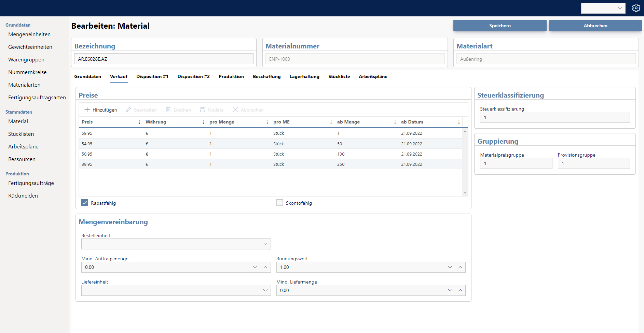Open column menu for Währung header
This screenshot has width=644, height=333.
[x=203, y=122]
